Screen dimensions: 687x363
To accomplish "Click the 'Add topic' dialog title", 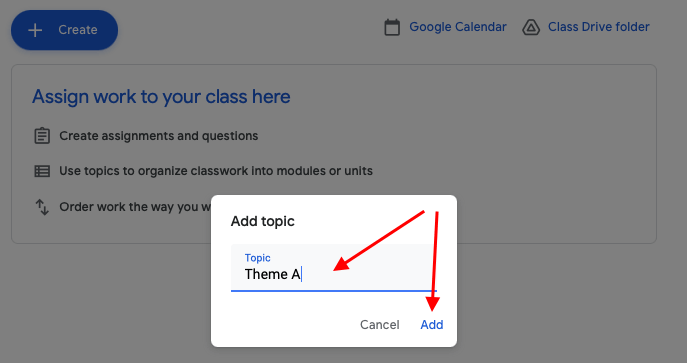I will [262, 221].
